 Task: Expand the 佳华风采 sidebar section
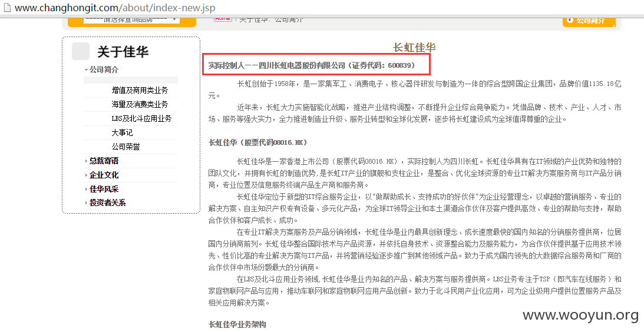click(104, 189)
